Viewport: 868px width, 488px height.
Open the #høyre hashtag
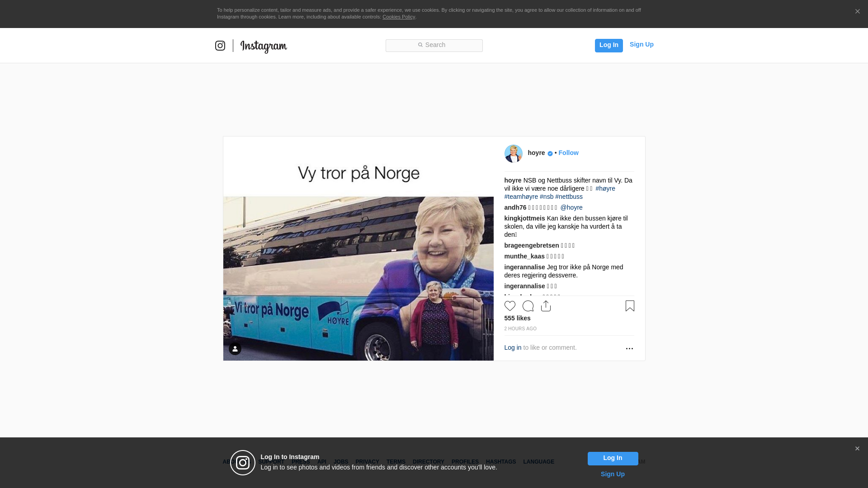click(605, 188)
